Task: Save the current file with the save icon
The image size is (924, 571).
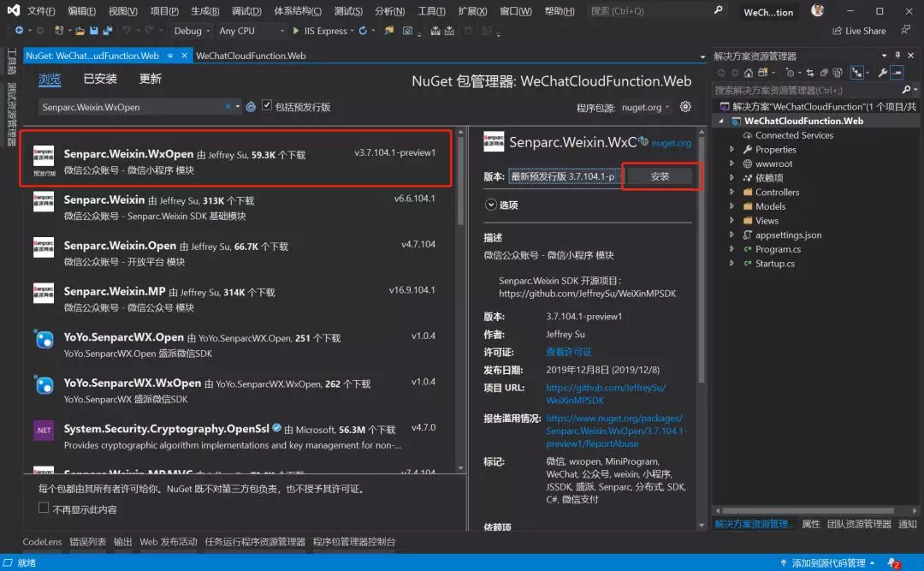Action: coord(94,31)
